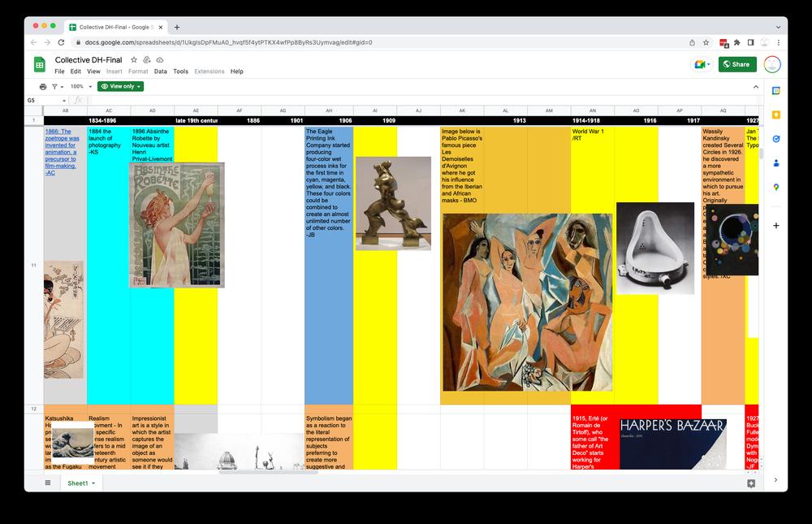This screenshot has height=524, width=812.
Task: Open the Tools menu
Action: (181, 71)
